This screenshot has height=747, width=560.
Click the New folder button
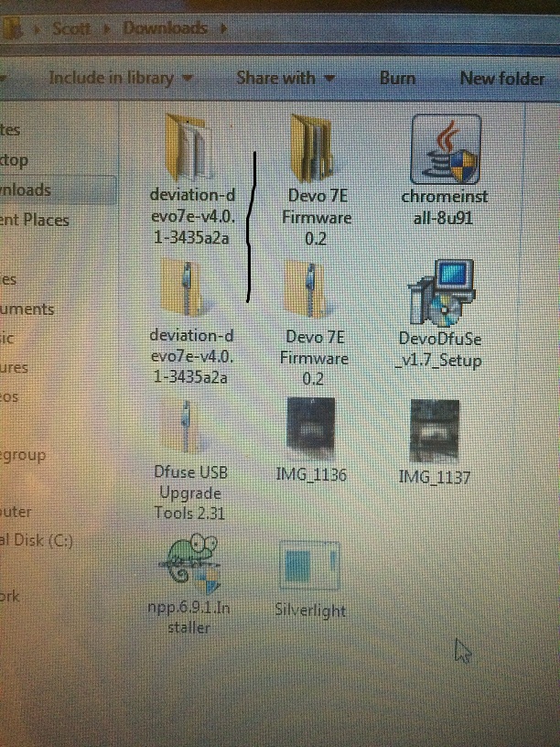click(x=502, y=78)
